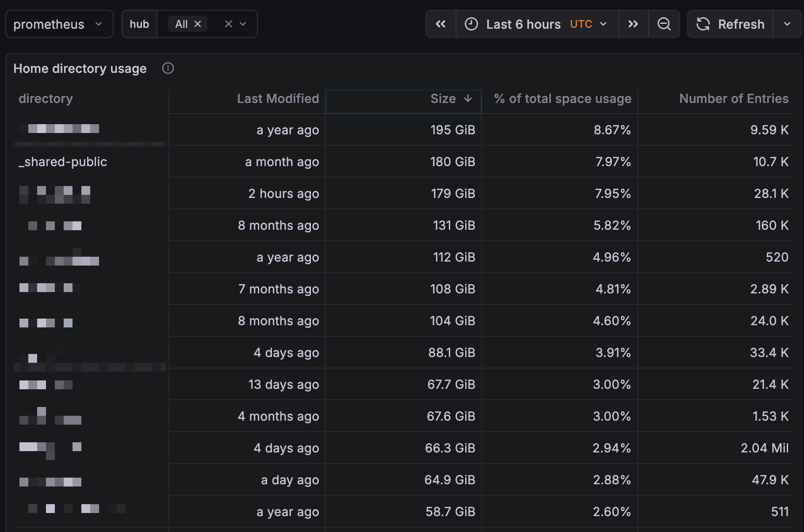Remove the 'All' hub filter chip
Image resolution: width=804 pixels, height=532 pixels.
(x=198, y=24)
